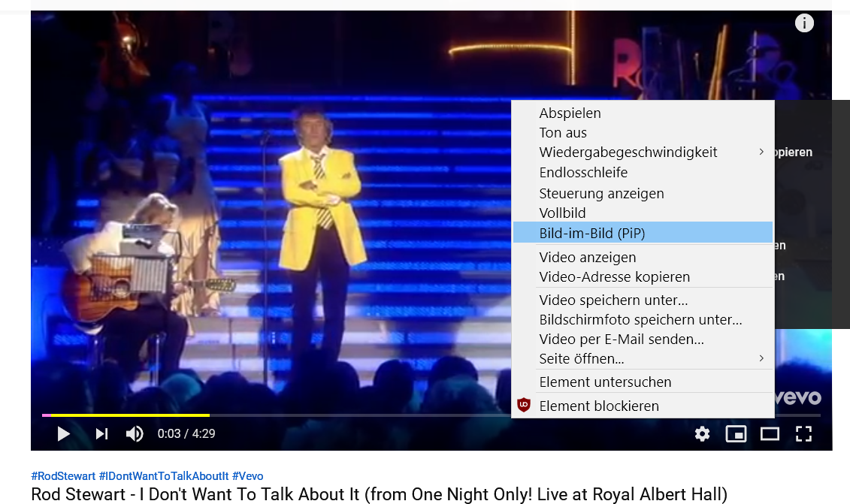Expand the Wiedergabegeschwindigkeit submenu arrow
850x504 pixels.
761,152
